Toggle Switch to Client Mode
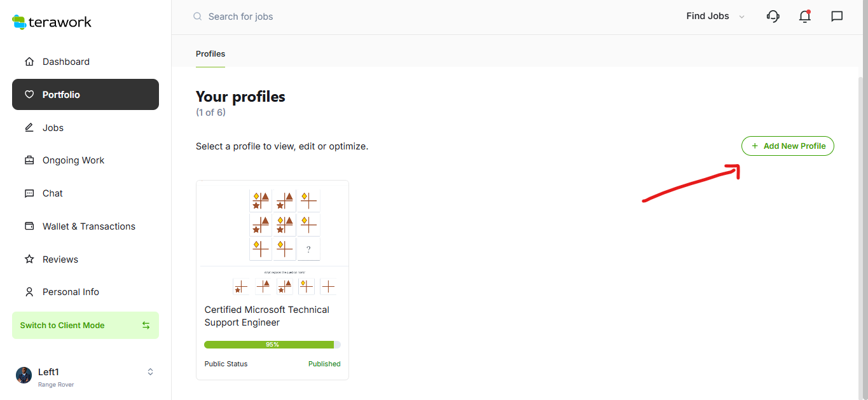The width and height of the screenshot is (868, 400). pyautogui.click(x=85, y=325)
